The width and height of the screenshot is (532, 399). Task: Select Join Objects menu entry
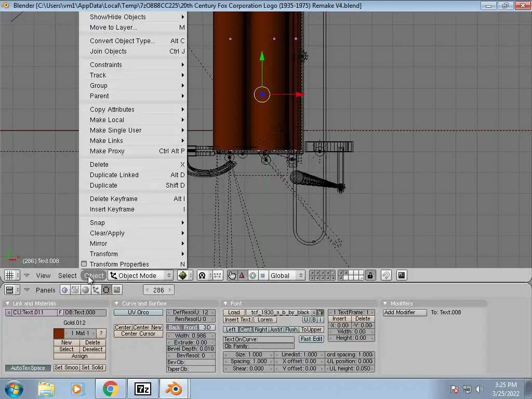pyautogui.click(x=133, y=51)
